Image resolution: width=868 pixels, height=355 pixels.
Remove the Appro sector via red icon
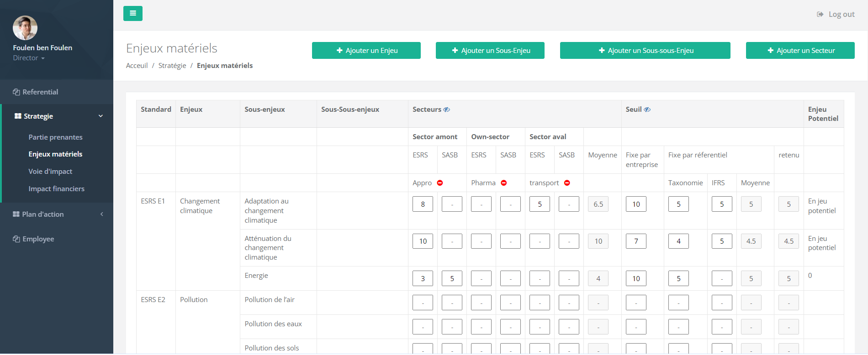point(440,183)
